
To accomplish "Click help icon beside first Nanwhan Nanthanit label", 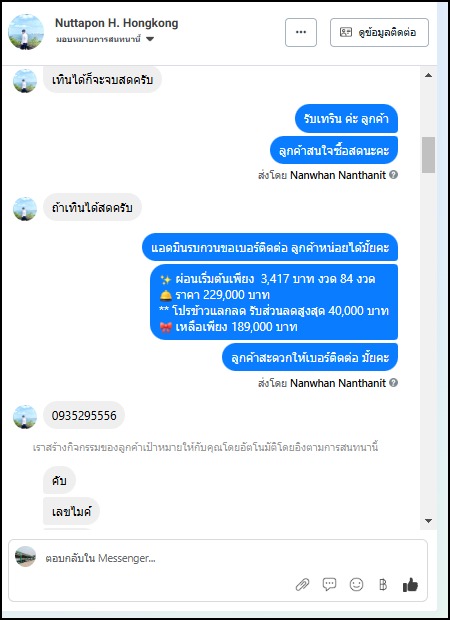I will coord(393,174).
